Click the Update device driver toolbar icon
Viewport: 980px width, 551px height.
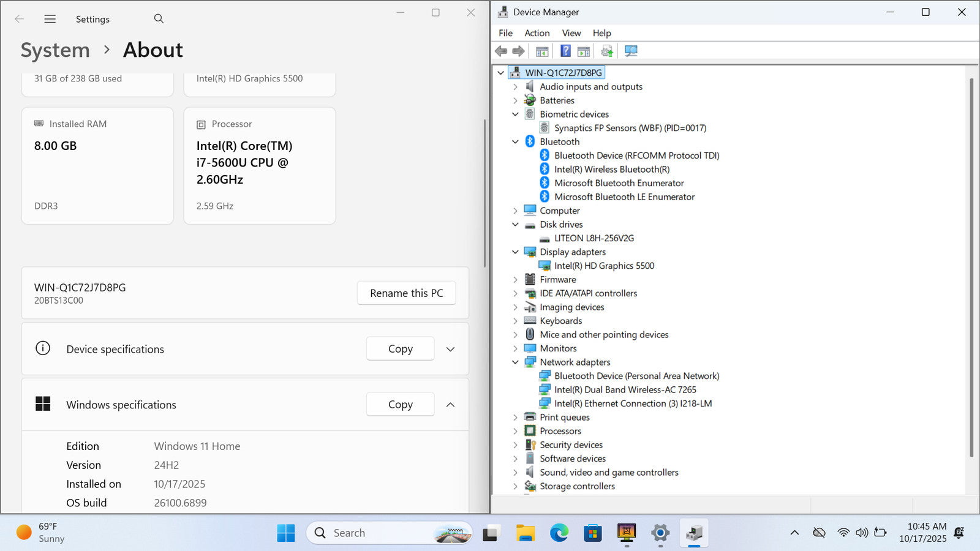(606, 51)
